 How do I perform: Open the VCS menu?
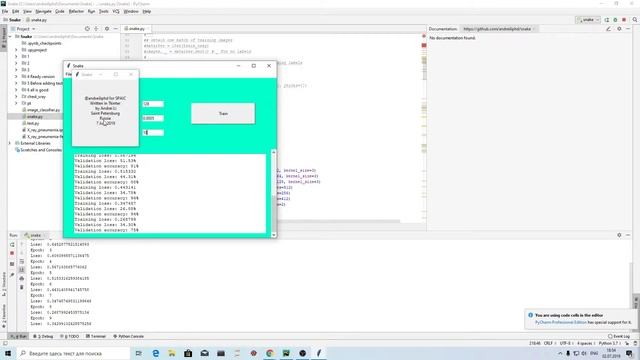tap(116, 11)
